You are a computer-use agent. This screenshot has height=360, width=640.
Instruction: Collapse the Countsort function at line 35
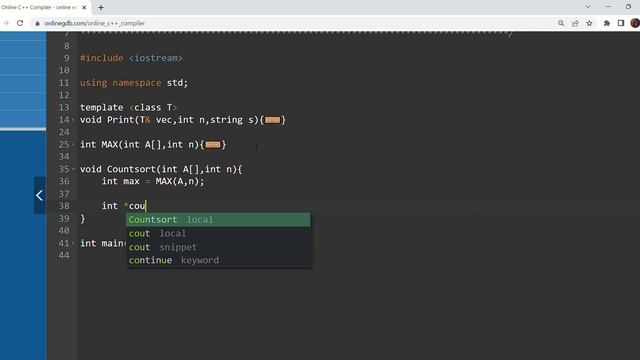(73, 169)
